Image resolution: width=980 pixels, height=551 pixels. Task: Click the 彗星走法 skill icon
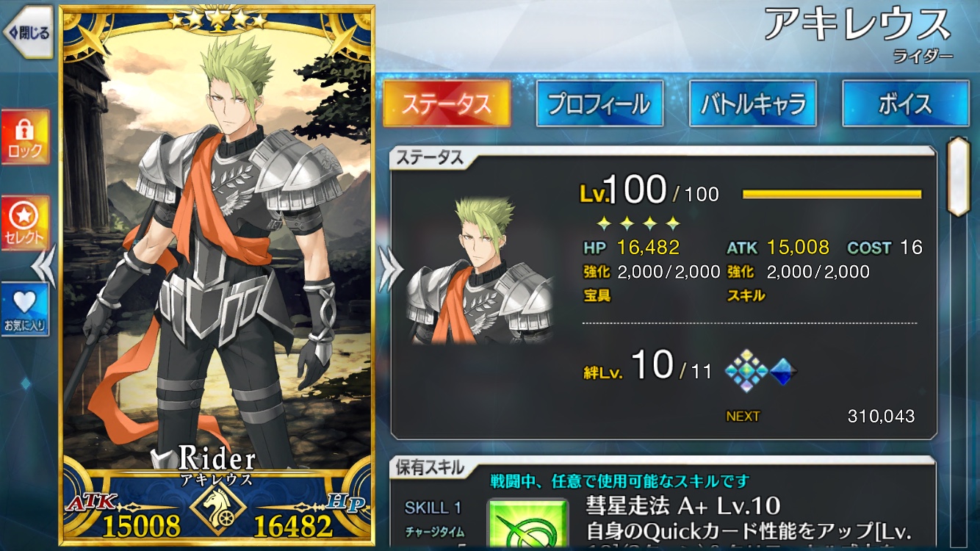point(529,525)
